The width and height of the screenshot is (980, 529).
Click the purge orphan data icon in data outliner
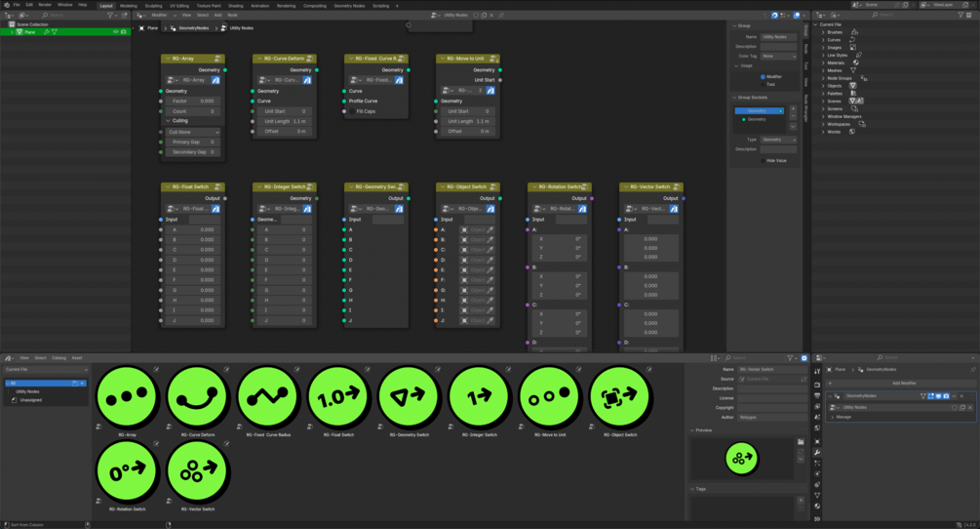coord(968,15)
